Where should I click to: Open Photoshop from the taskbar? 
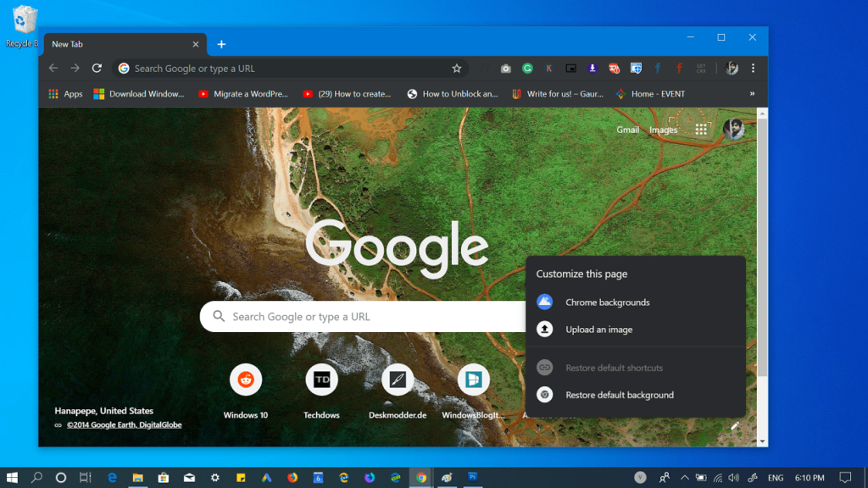(x=472, y=478)
